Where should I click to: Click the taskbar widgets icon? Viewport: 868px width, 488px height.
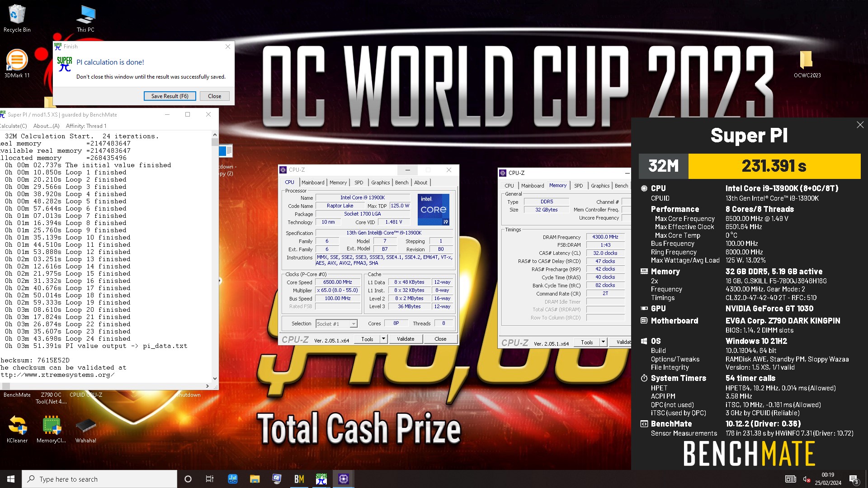(x=232, y=479)
